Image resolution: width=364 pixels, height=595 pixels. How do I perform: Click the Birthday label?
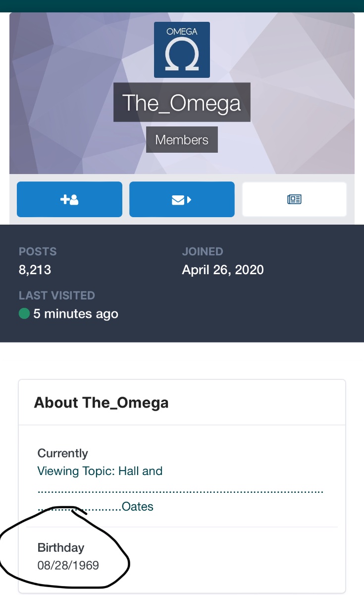coord(61,547)
